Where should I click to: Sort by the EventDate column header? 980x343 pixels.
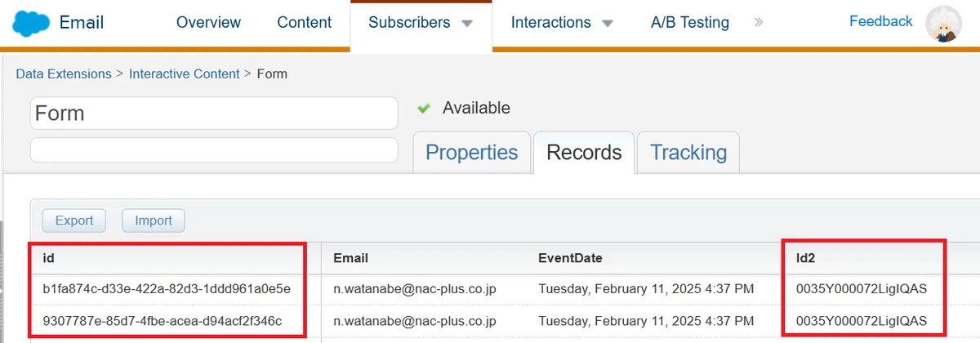[570, 258]
